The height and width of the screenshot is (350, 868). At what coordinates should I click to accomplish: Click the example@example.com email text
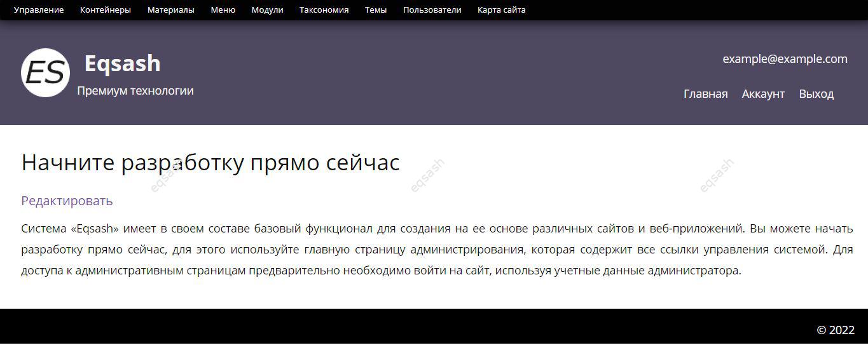(x=785, y=59)
